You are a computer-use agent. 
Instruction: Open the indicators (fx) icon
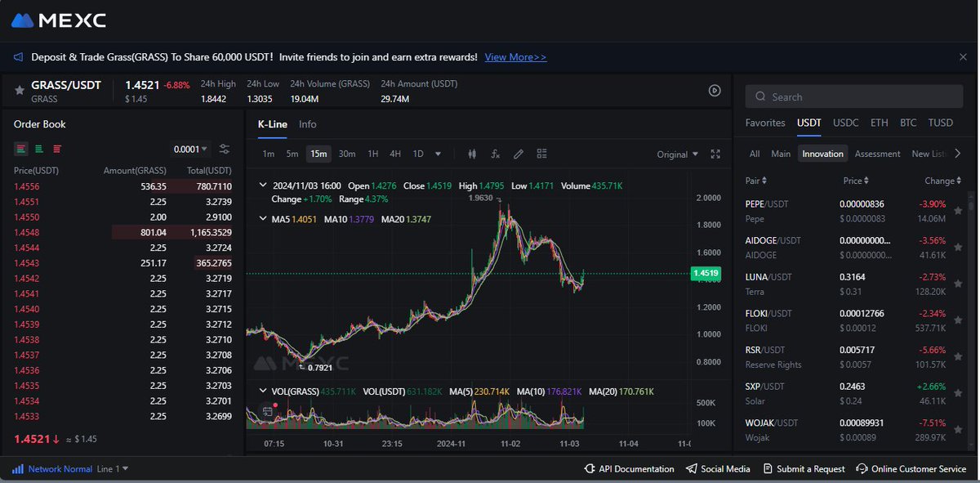pos(495,154)
